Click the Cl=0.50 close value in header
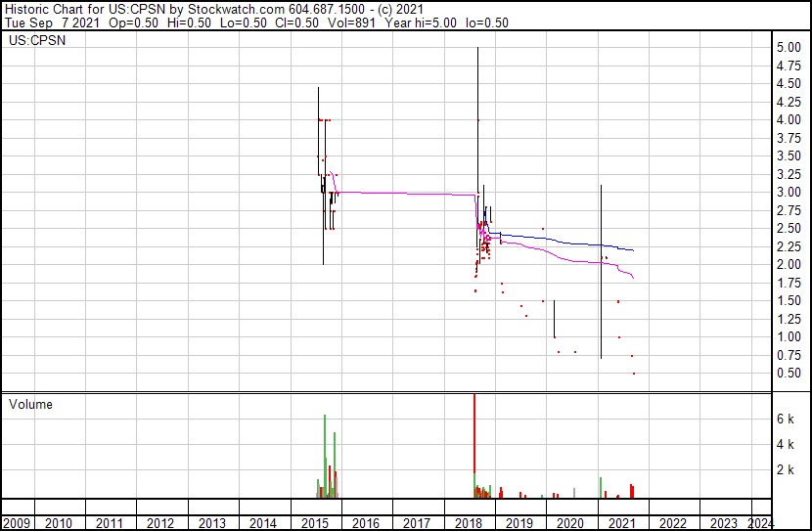This screenshot has width=812, height=531. [x=295, y=22]
